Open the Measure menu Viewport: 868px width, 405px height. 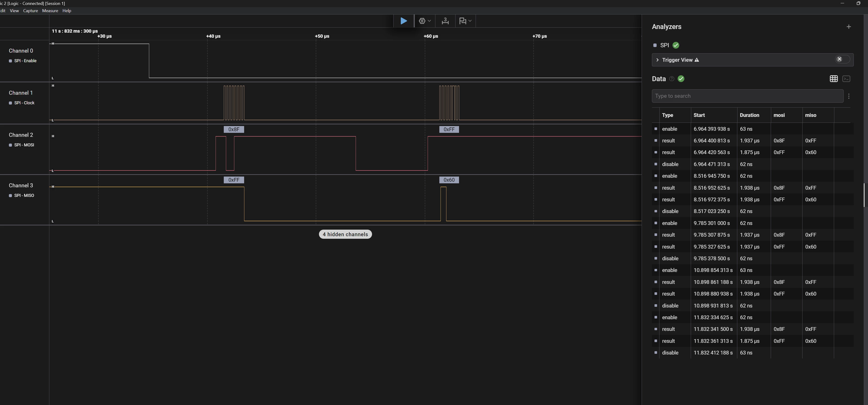pos(50,11)
